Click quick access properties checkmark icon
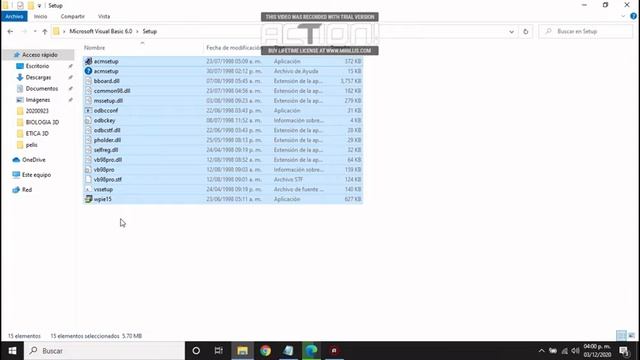Image resolution: width=640 pixels, height=360 pixels. (20, 5)
